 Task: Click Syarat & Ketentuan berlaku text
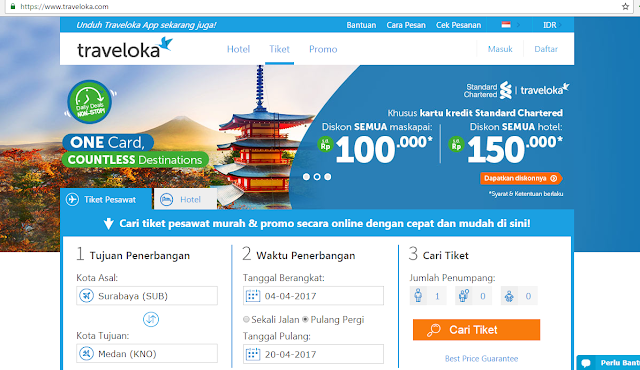pos(526,194)
